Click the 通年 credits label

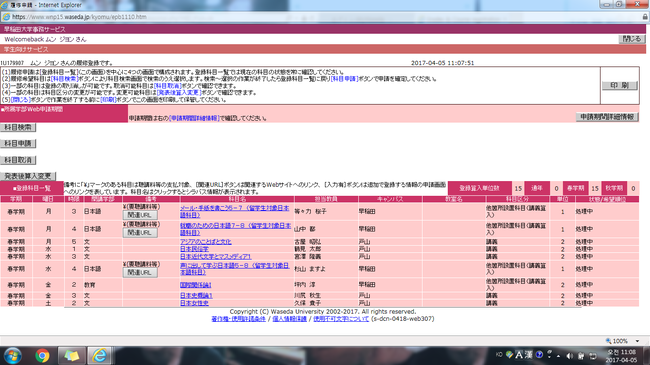pyautogui.click(x=537, y=188)
